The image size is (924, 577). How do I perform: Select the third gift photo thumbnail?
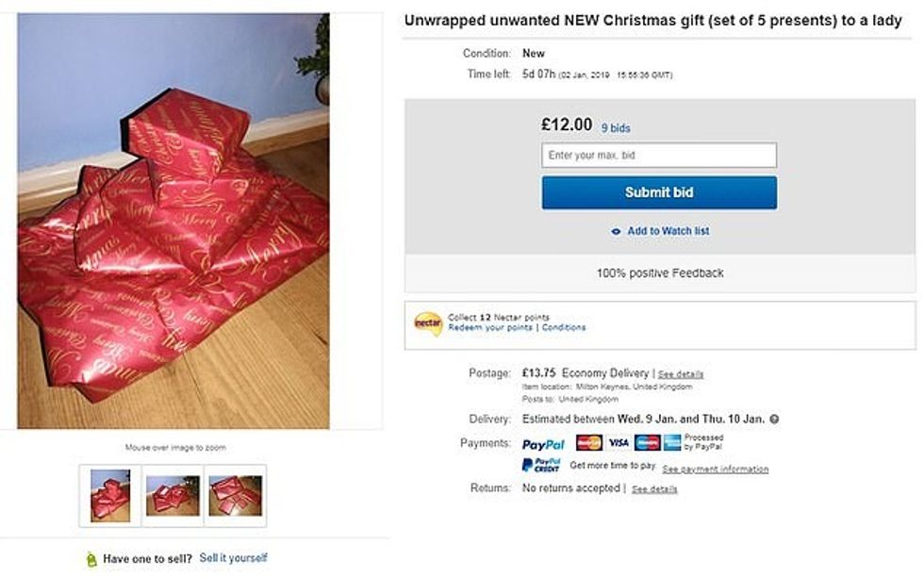pyautogui.click(x=236, y=495)
